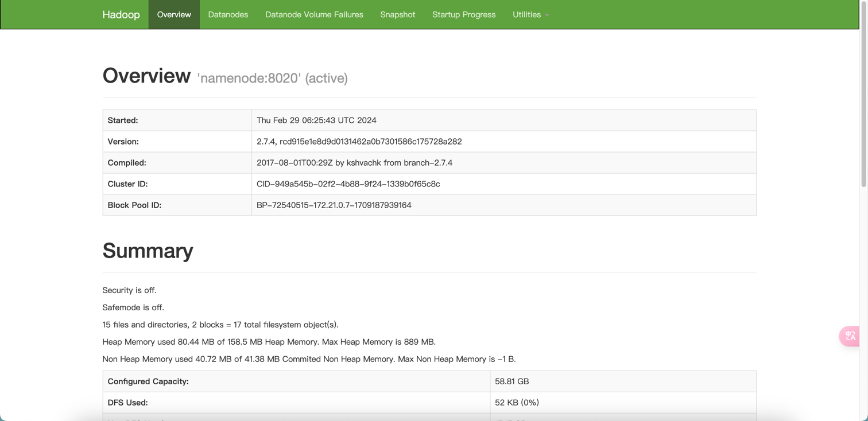Click the block pool value BP-72540515

[334, 205]
